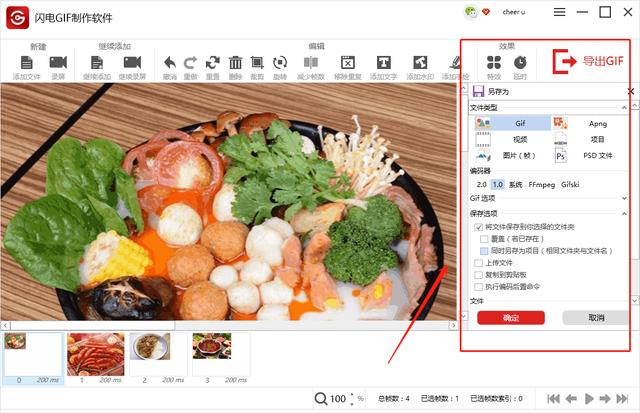Click the 继续添加 document icon
The width and height of the screenshot is (640, 413).
pyautogui.click(x=97, y=62)
